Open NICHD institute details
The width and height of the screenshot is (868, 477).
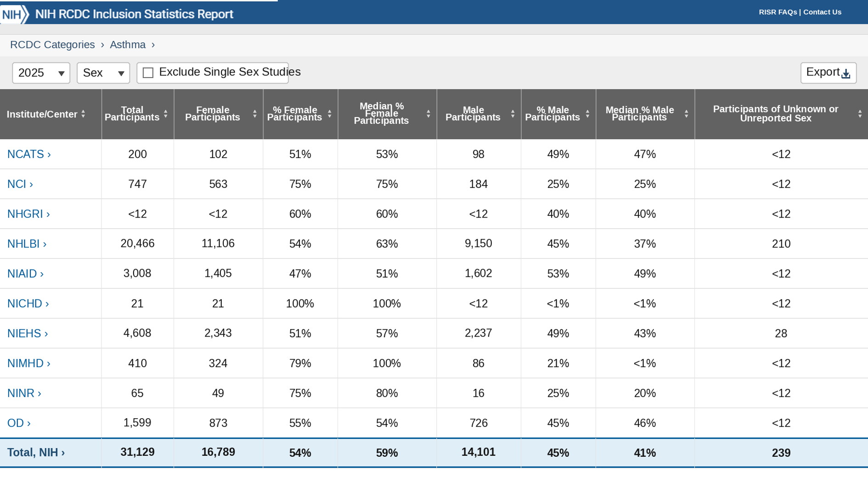[28, 303]
